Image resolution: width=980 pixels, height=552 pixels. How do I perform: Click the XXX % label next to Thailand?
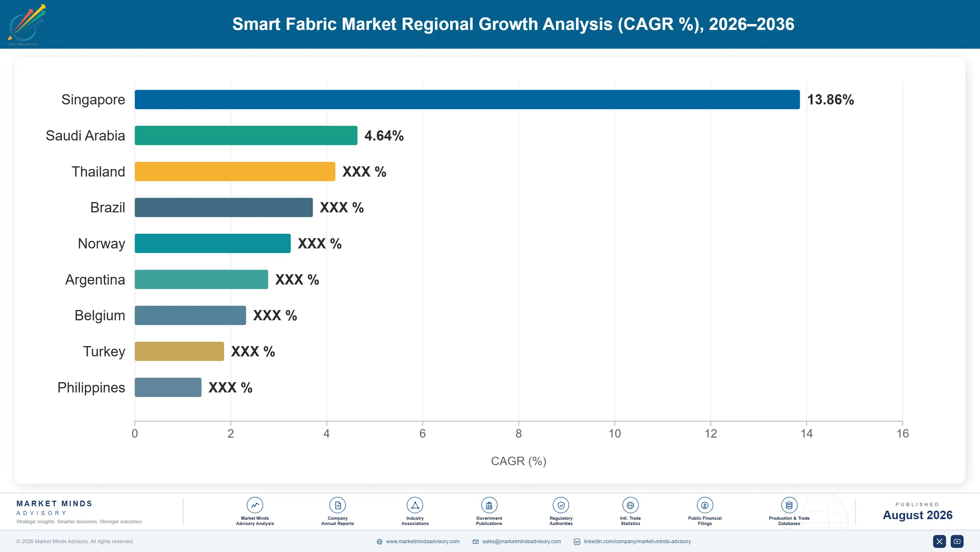point(364,172)
